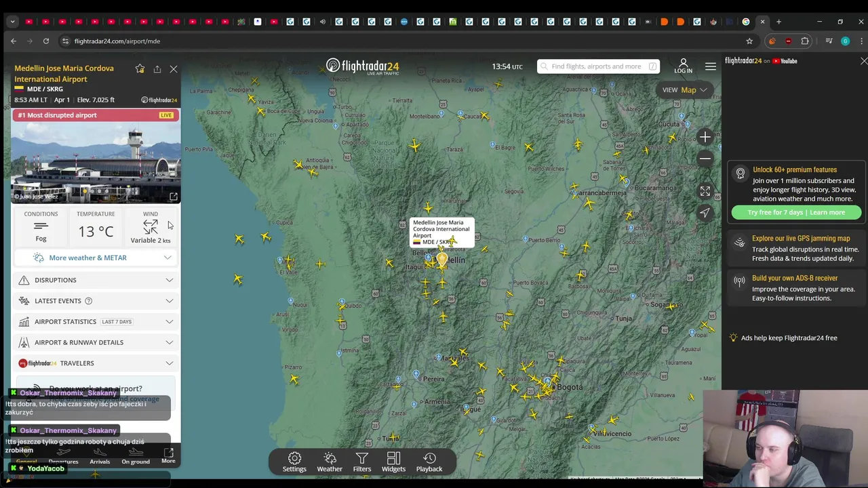Switch to the Arrivals tab
The width and height of the screenshot is (868, 488).
pos(100,455)
